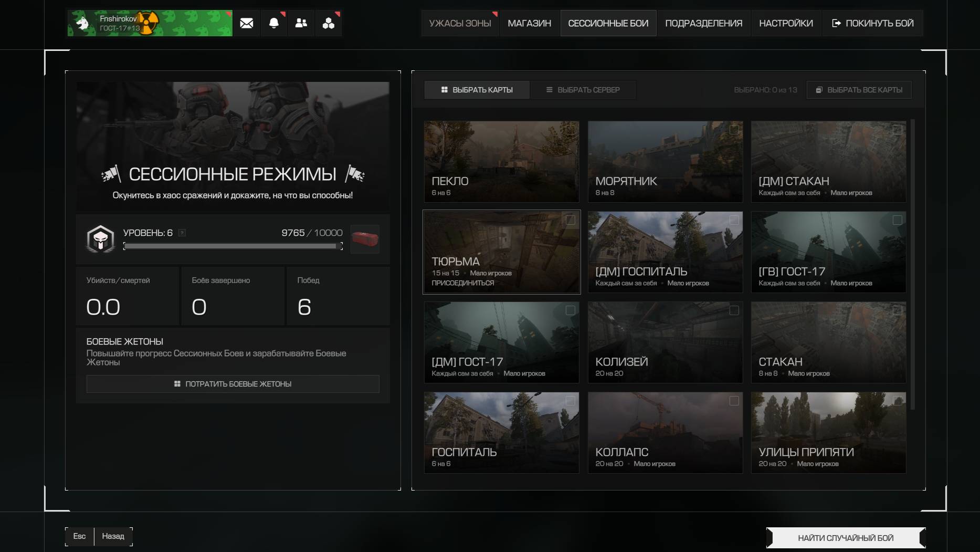Tick the checkbox on [ДМ] СТАКАН map
This screenshot has width=980, height=552.
pos(897,130)
